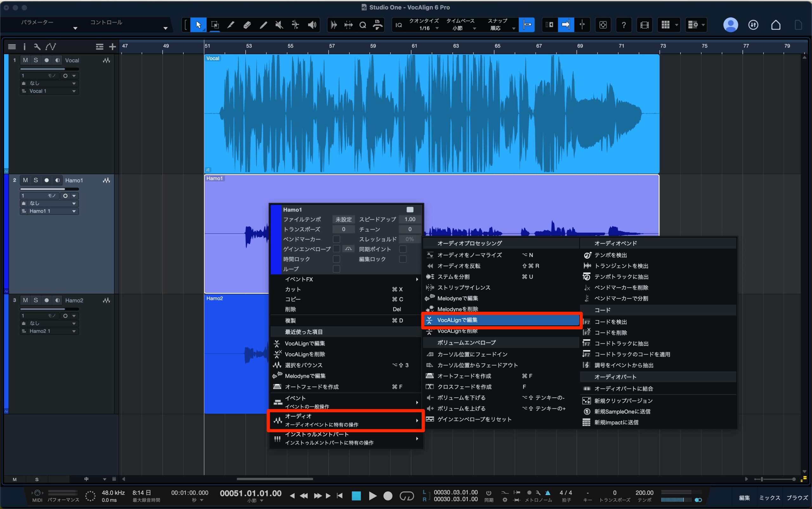Start playback with Play button
The width and height of the screenshot is (812, 509).
pos(372,496)
